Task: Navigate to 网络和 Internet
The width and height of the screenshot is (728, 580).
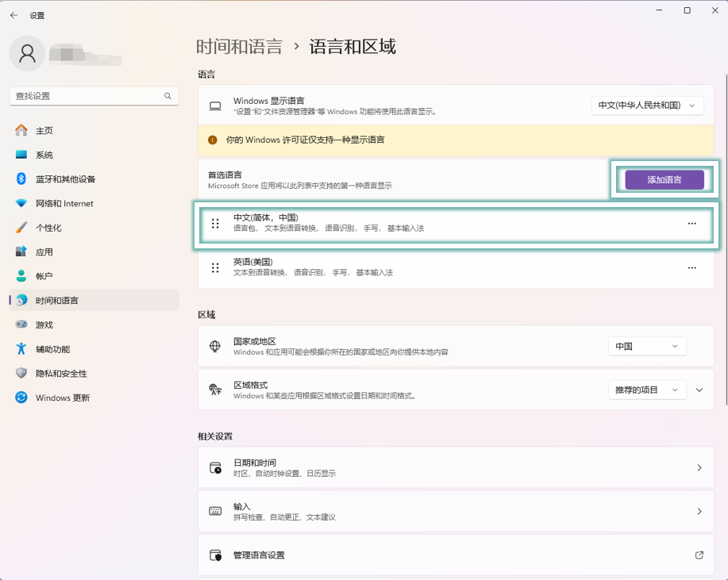Action: coord(94,203)
